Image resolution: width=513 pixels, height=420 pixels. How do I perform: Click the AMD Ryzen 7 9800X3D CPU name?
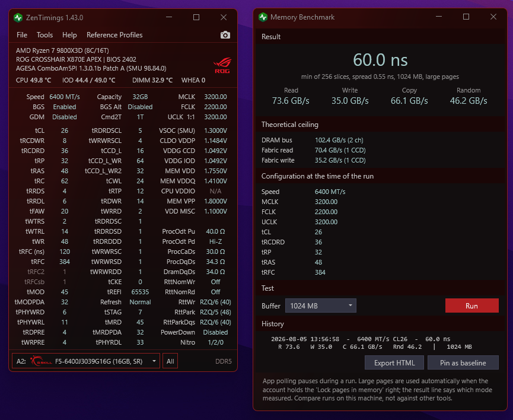pyautogui.click(x=62, y=51)
